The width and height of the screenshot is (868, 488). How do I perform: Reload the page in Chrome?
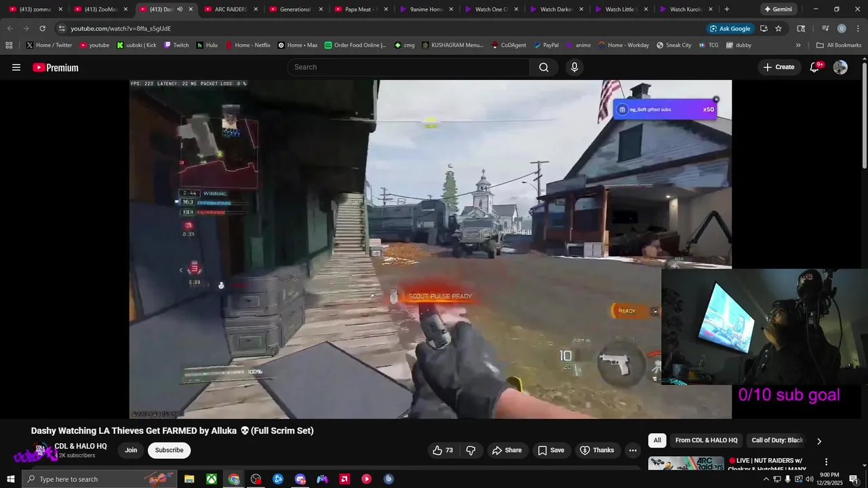42,28
